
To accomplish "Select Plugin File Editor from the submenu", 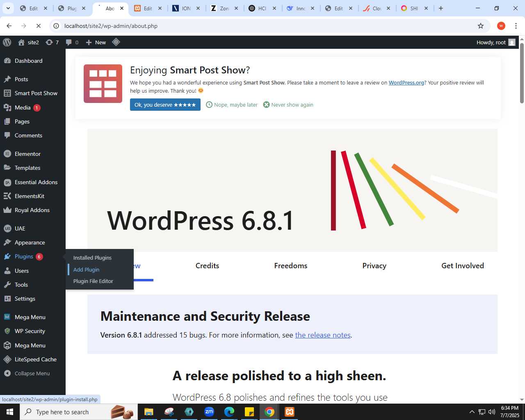I will 93,281.
